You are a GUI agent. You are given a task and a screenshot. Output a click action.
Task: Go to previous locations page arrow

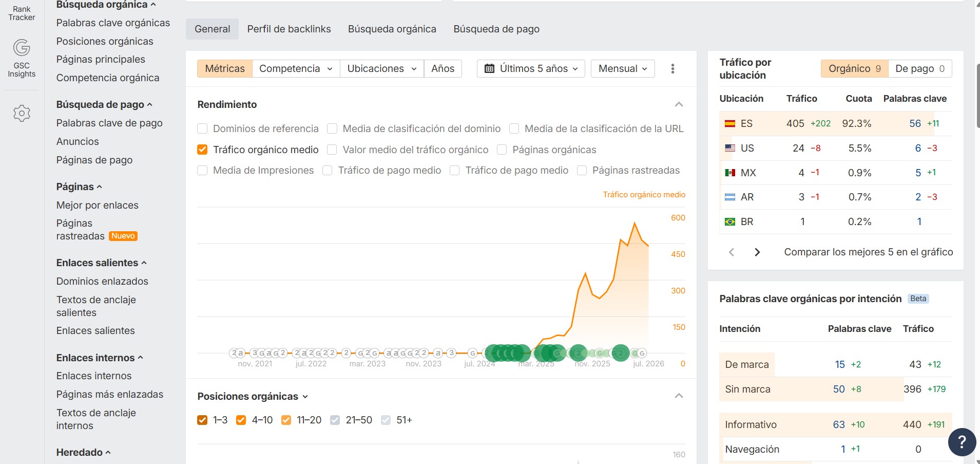732,252
